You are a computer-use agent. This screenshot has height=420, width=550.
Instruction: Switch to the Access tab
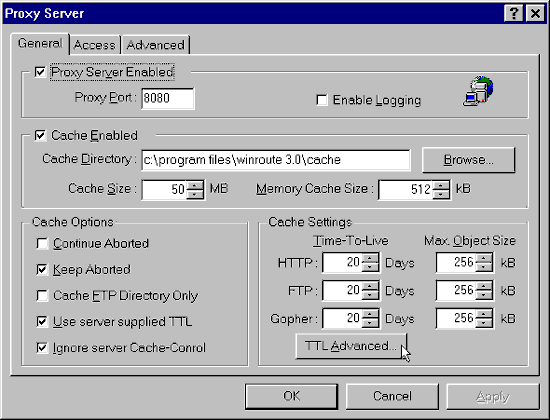coord(94,45)
